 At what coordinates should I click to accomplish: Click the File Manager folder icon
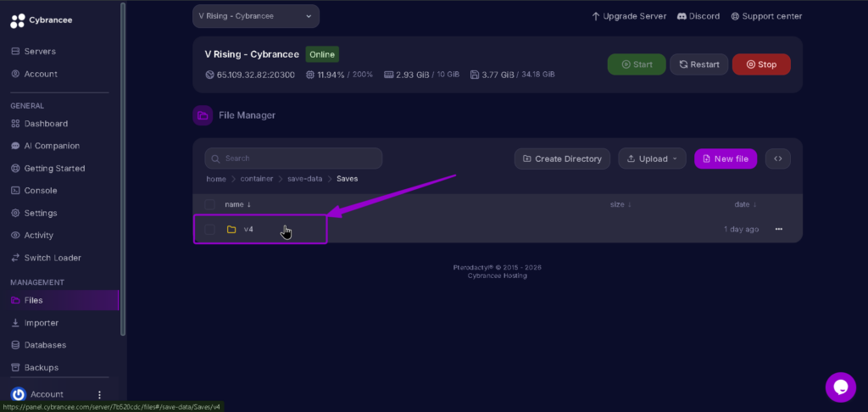pyautogui.click(x=203, y=115)
